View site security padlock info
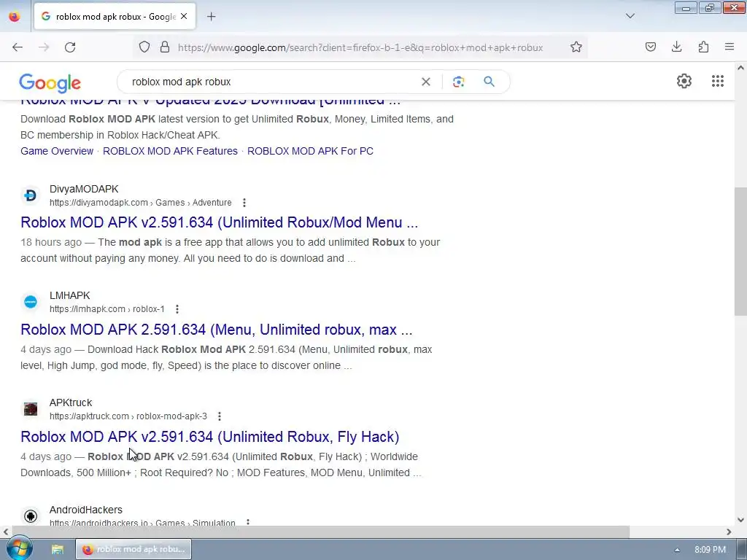This screenshot has width=747, height=560. click(x=165, y=47)
